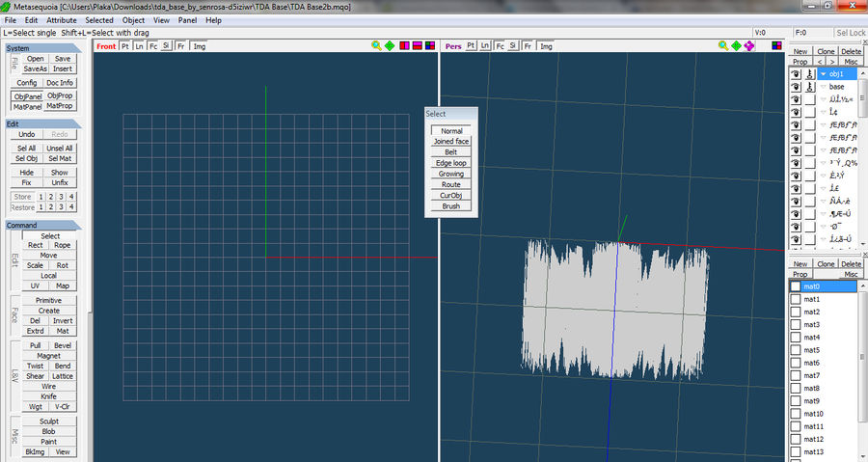This screenshot has height=462, width=868.
Task: Select the Bevel command
Action: point(63,345)
